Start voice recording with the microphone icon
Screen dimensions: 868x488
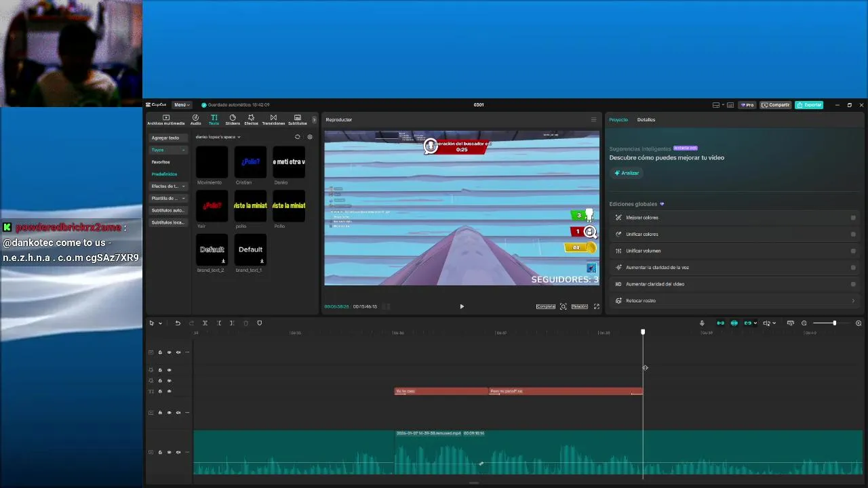coord(702,323)
